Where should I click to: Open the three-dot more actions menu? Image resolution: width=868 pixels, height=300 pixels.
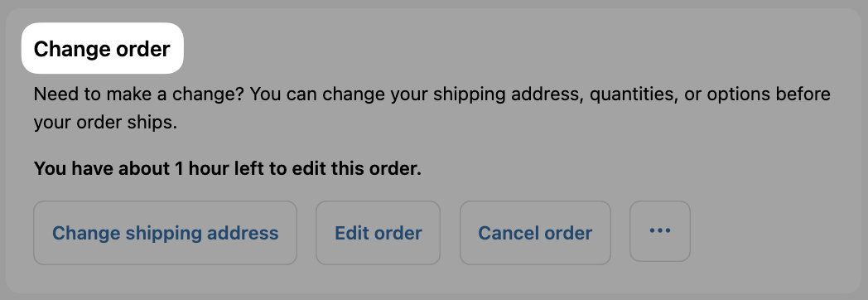coord(660,231)
